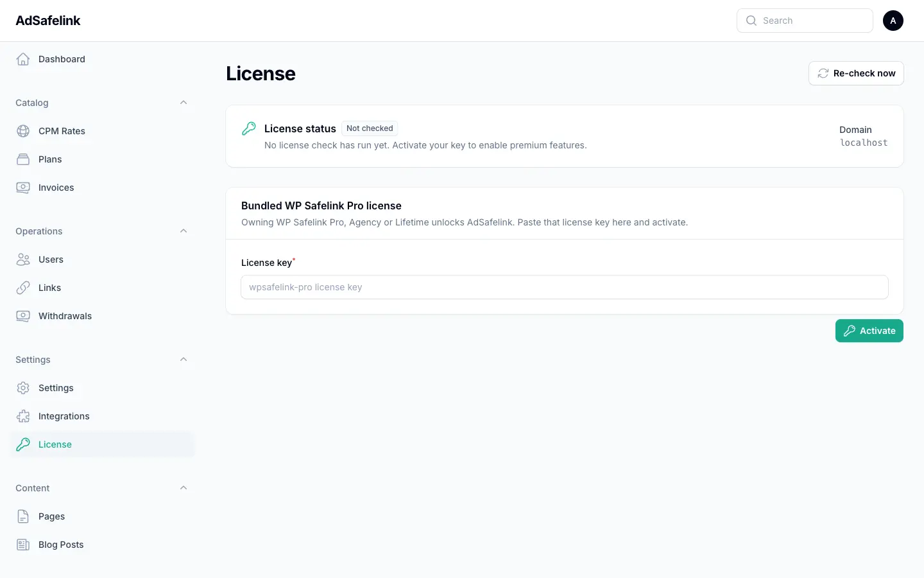Click the Re-check now button
Screen dimensions: 924x578
[x=856, y=73]
